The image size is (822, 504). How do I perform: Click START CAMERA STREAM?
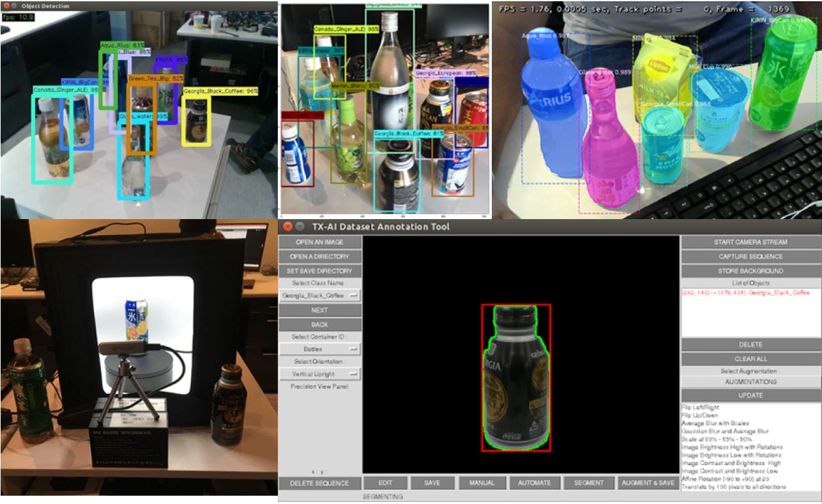750,242
